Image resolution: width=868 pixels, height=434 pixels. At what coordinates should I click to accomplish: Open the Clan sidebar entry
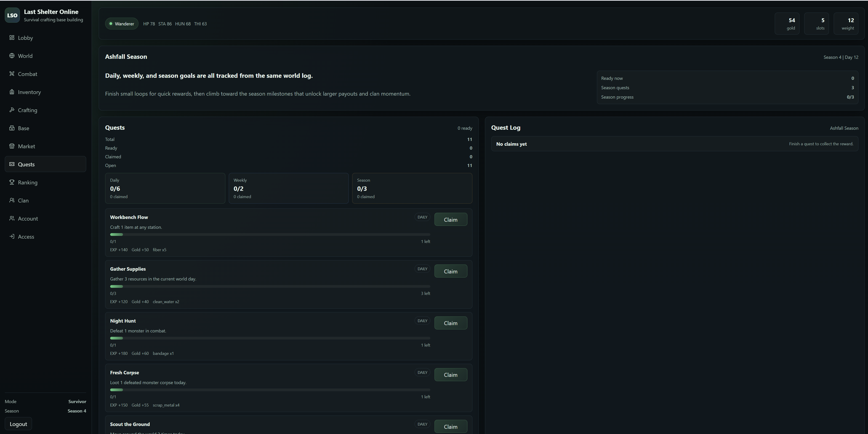point(45,200)
